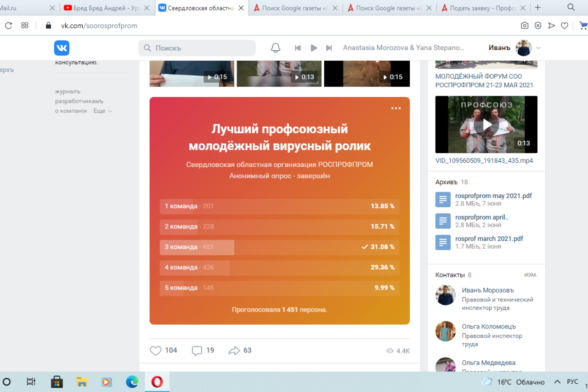Open the browser tab search magnifier
Screen dimensions: 588x392
tap(571, 7)
